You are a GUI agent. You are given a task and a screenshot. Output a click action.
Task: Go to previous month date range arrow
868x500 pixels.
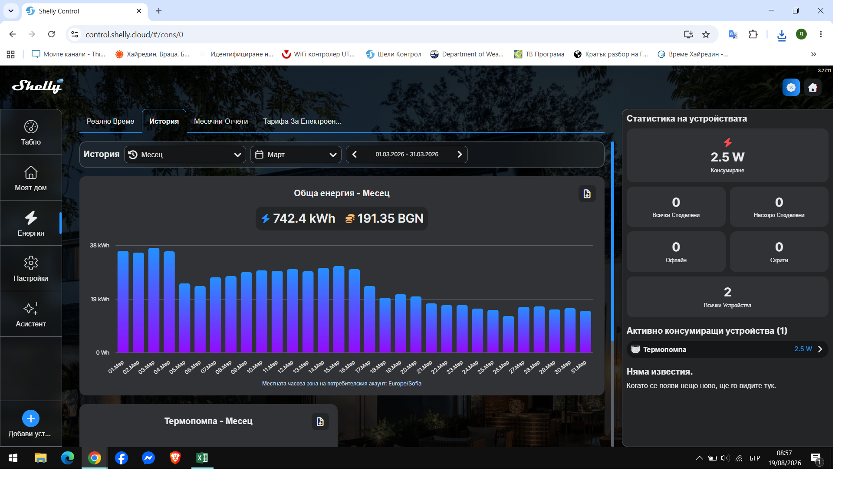click(x=355, y=155)
